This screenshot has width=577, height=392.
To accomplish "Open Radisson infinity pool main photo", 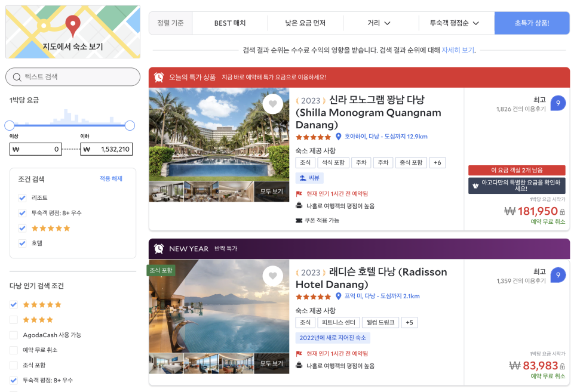I will 219,306.
